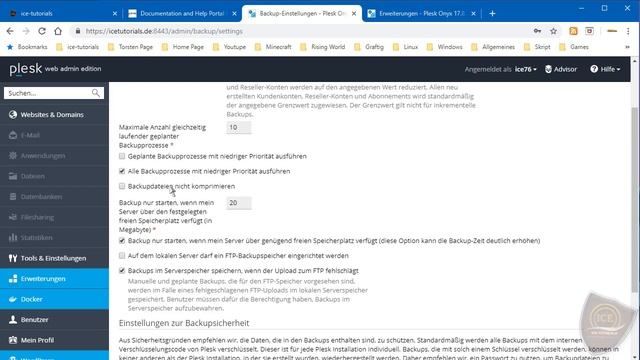Open the Minecraft bookmark folder

click(273, 47)
